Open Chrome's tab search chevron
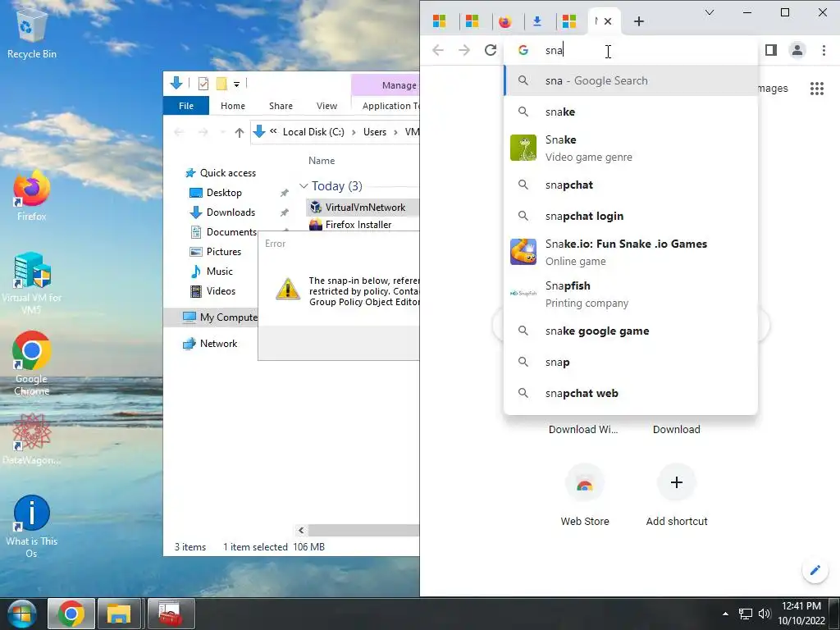This screenshot has height=630, width=840. [x=710, y=12]
